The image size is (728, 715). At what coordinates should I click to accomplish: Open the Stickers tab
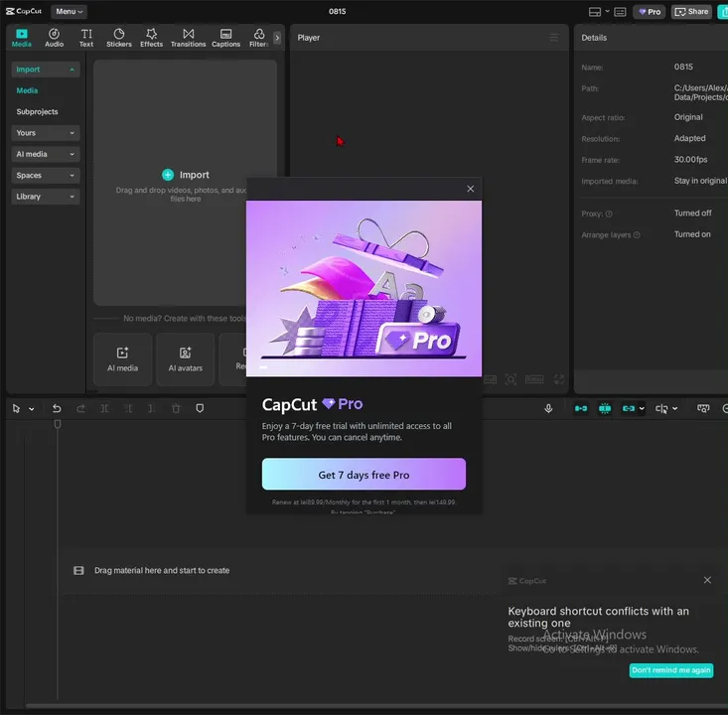[119, 38]
